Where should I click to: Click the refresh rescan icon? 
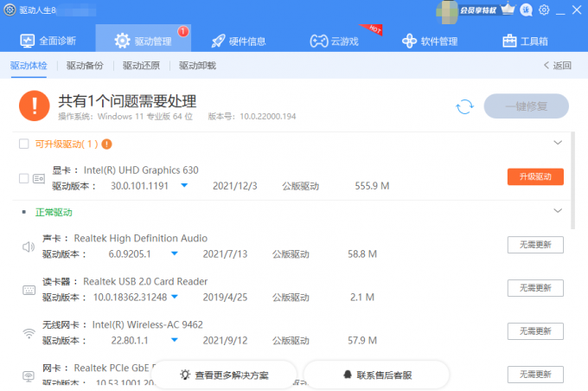point(464,106)
